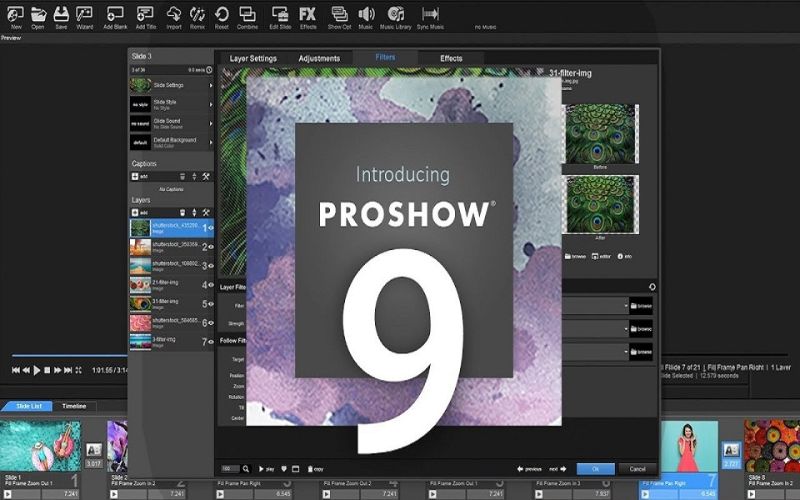Open the Effects FX tool
Viewport: 800px width, 500px height.
click(308, 16)
